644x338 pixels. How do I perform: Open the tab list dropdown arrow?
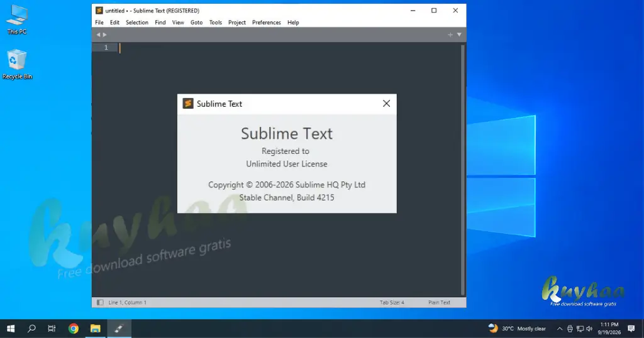pyautogui.click(x=459, y=35)
